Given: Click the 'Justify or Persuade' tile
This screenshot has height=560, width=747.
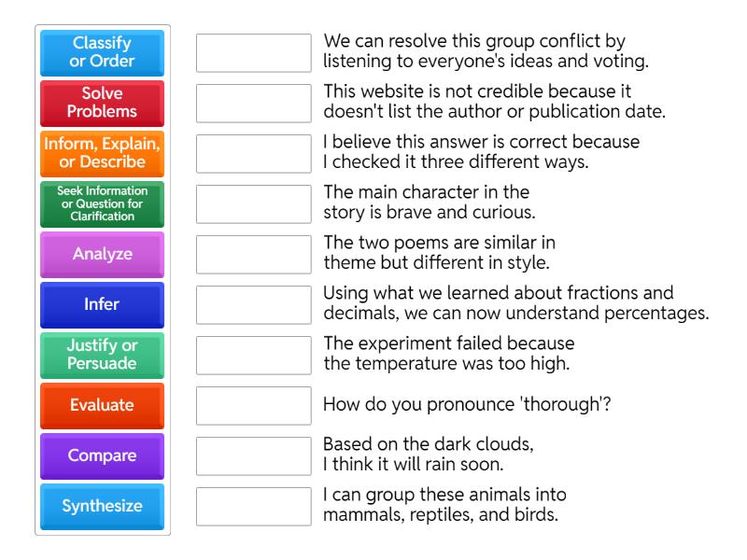Looking at the screenshot, I should (103, 356).
